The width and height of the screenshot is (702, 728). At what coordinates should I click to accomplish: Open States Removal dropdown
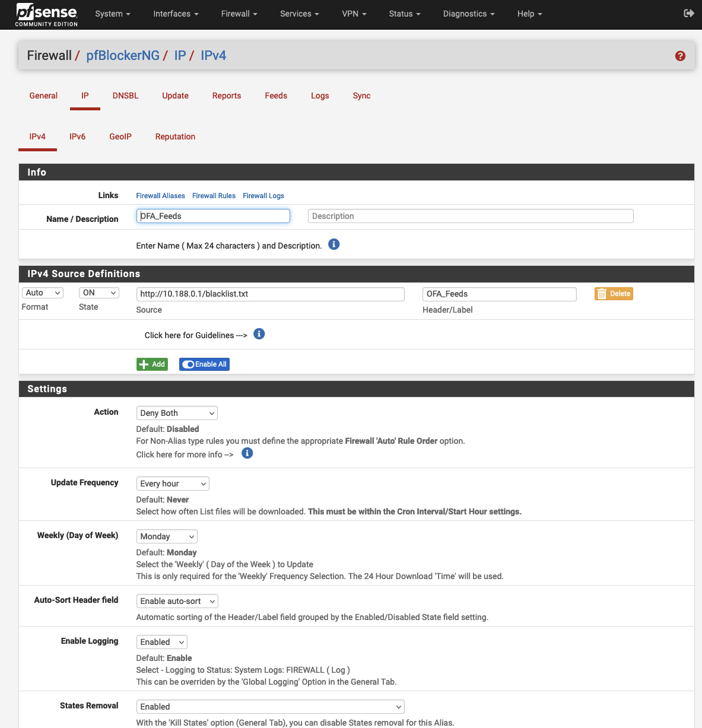click(x=271, y=707)
